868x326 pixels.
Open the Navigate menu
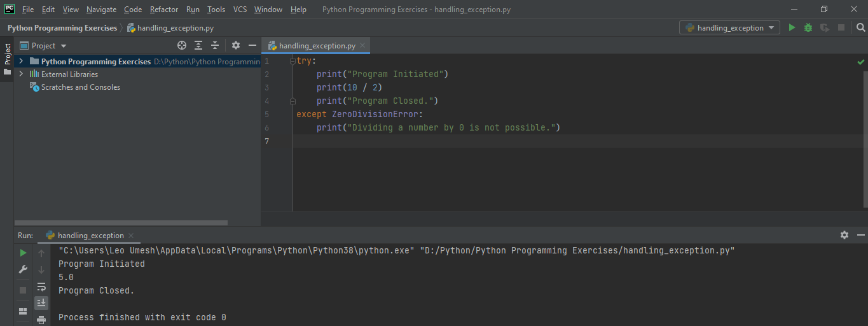[x=102, y=10]
